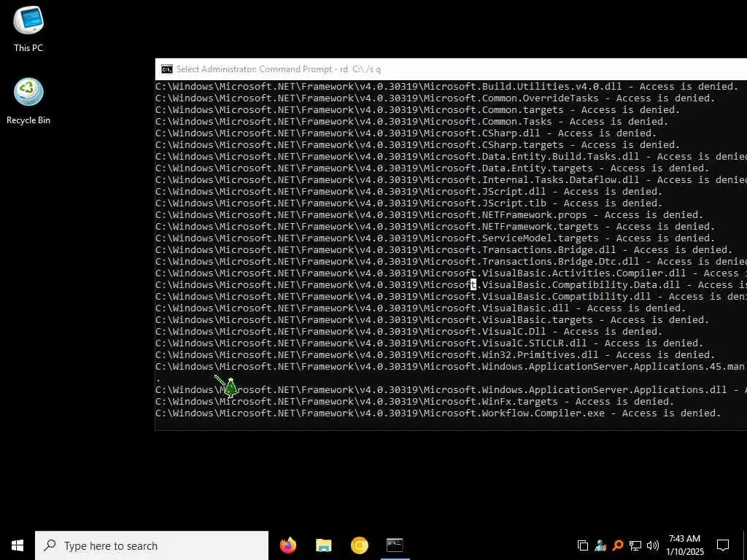Viewport: 747px width, 560px height.
Task: Click the ApplicationServer.Applications.45.man line
Action: [451, 367]
